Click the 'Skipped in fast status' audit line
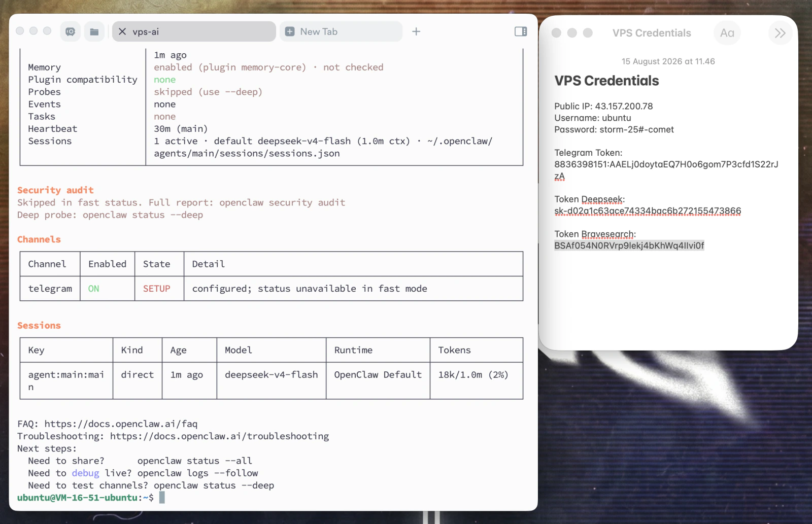 (181, 202)
